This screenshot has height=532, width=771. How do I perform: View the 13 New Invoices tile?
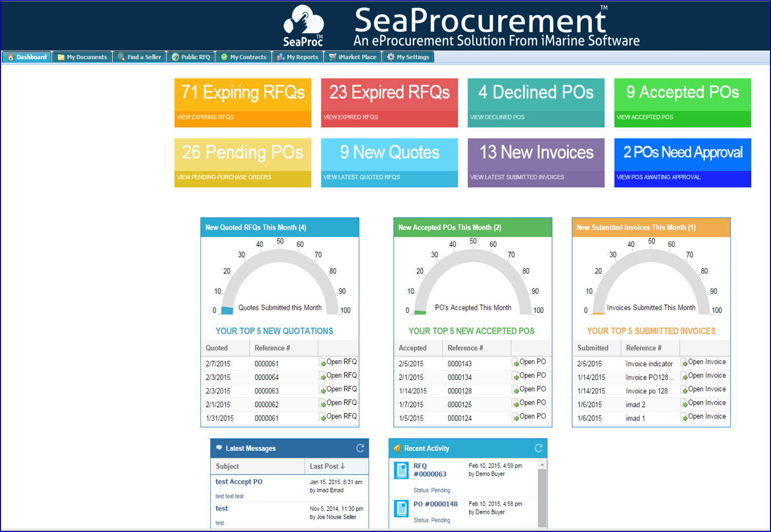coord(536,162)
